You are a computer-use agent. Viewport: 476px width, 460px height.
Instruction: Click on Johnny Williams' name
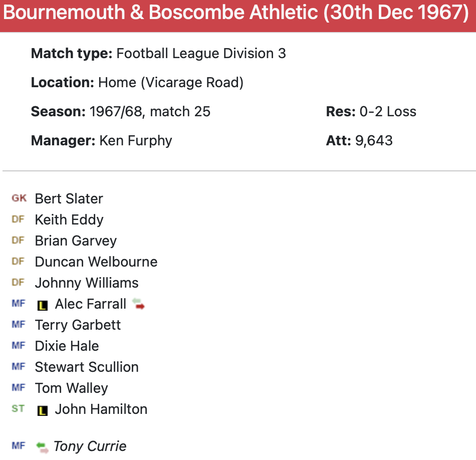(87, 283)
